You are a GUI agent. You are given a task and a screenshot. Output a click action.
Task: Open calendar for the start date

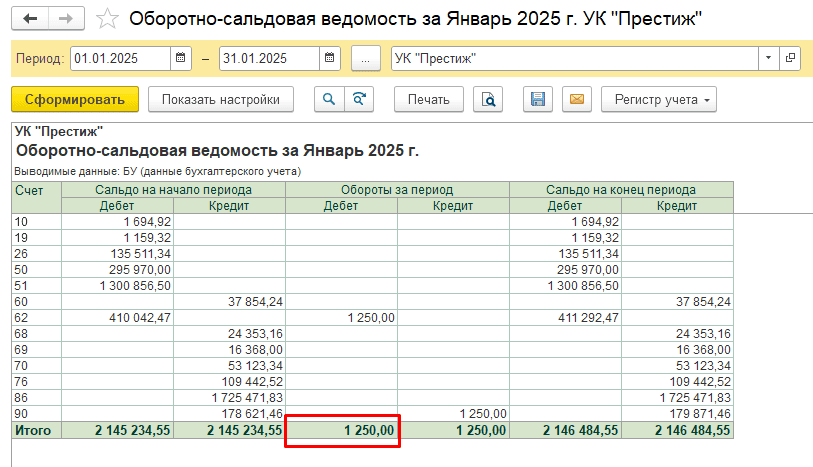181,59
